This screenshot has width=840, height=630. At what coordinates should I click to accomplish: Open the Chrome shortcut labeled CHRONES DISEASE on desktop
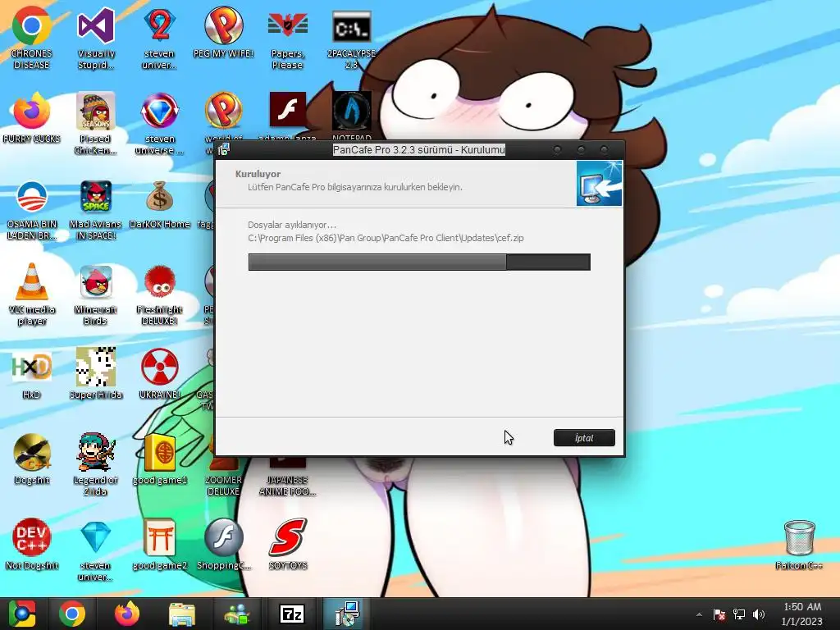click(32, 25)
